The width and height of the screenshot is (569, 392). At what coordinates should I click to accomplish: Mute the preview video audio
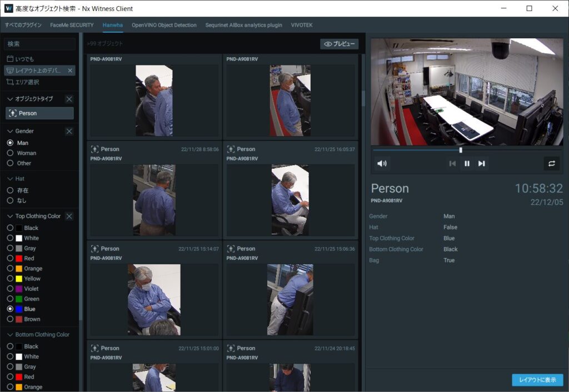pyautogui.click(x=382, y=163)
